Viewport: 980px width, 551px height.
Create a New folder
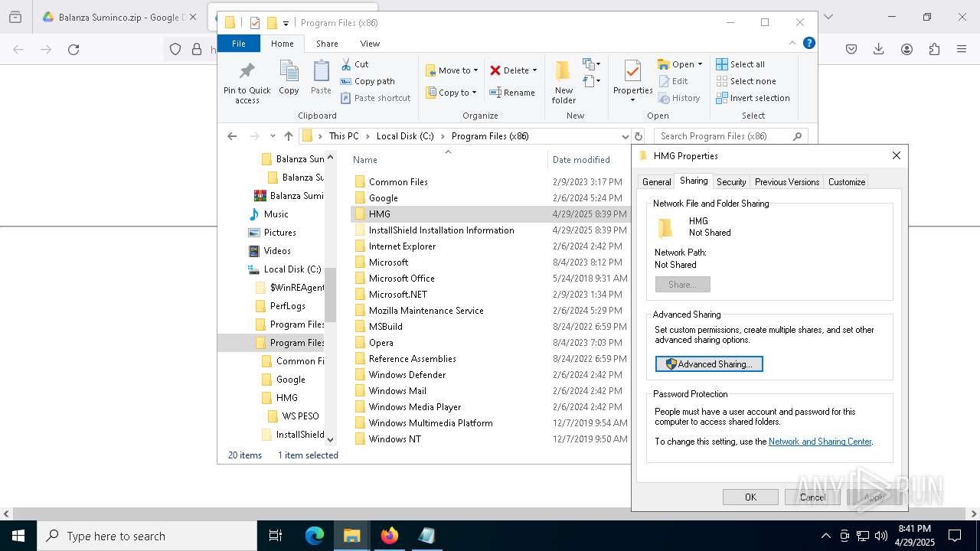coord(563,83)
